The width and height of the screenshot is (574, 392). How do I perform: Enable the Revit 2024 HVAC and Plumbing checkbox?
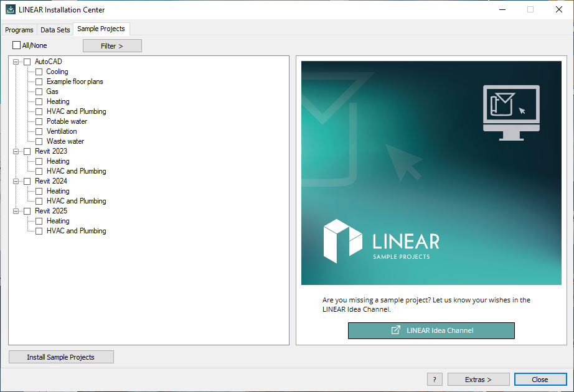coord(39,201)
